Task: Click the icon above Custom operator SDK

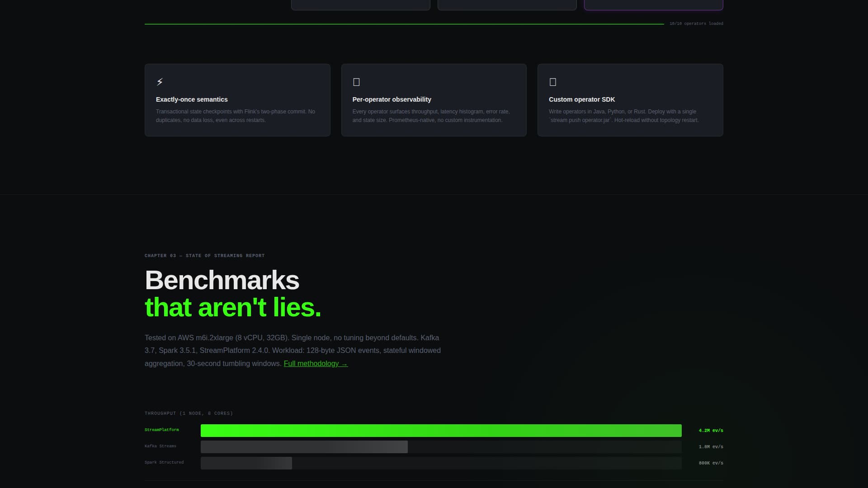Action: [x=552, y=82]
